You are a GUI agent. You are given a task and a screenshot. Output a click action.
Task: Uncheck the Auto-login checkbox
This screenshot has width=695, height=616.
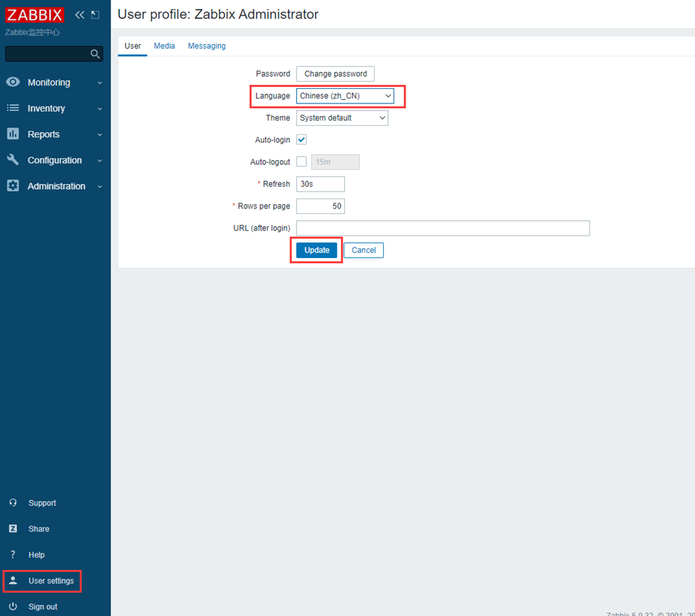point(301,140)
